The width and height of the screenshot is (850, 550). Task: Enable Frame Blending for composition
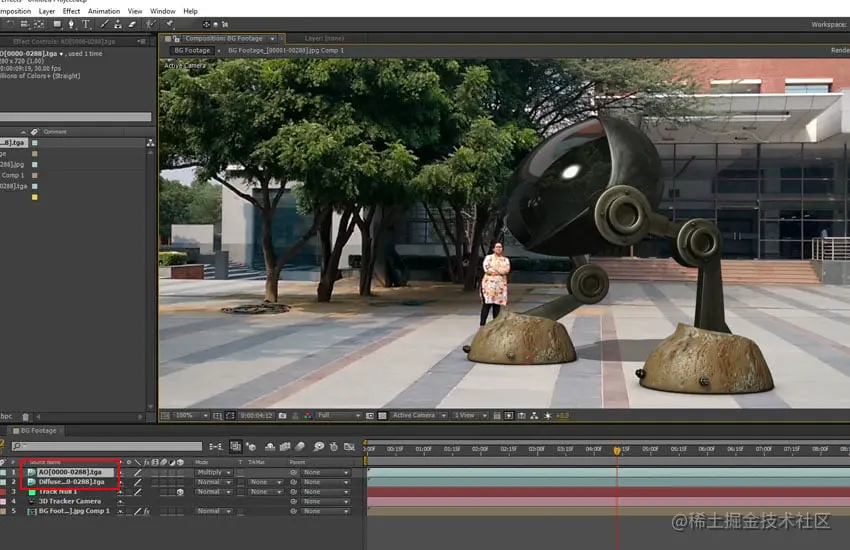(x=285, y=447)
